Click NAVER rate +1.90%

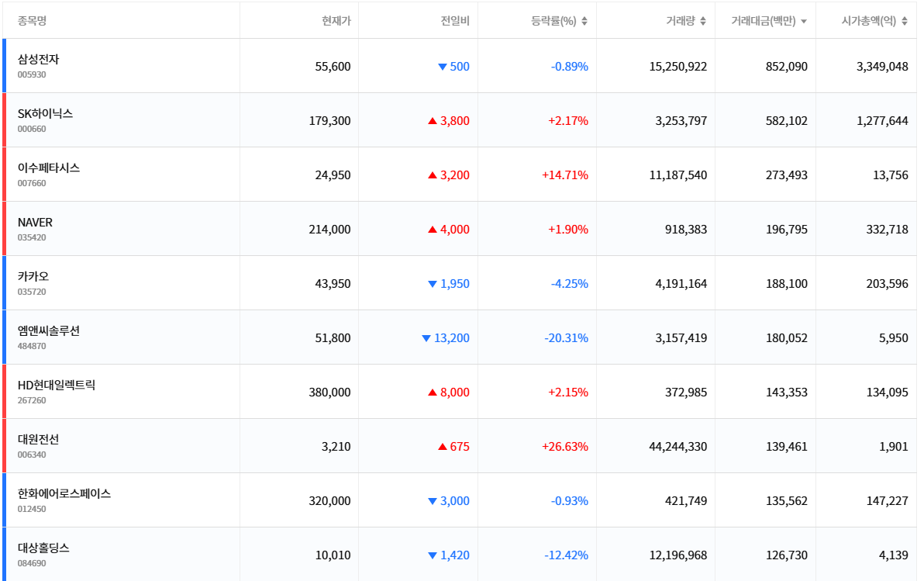click(568, 230)
